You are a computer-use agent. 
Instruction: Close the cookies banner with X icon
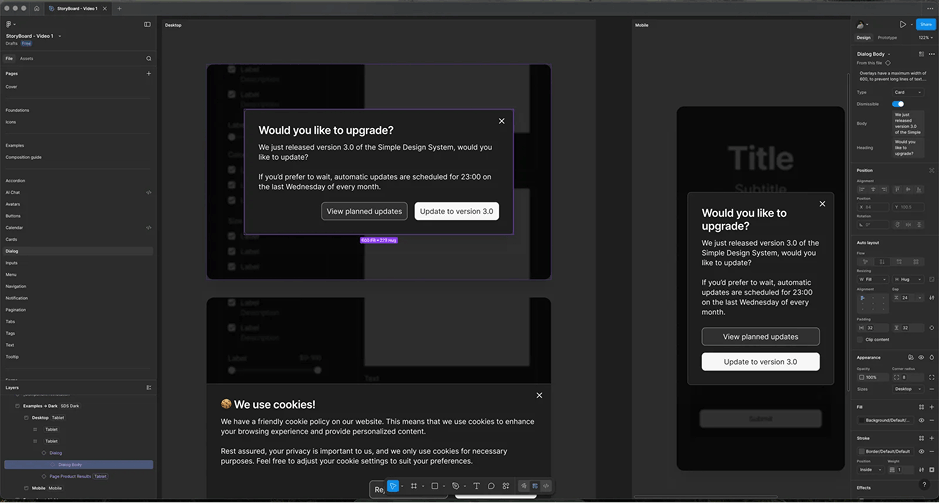[x=539, y=395]
